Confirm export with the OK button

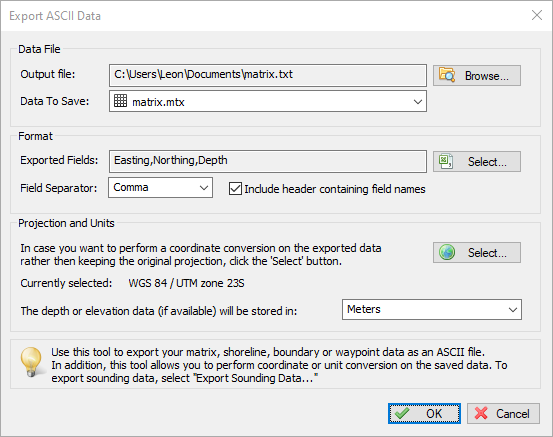[x=424, y=413]
